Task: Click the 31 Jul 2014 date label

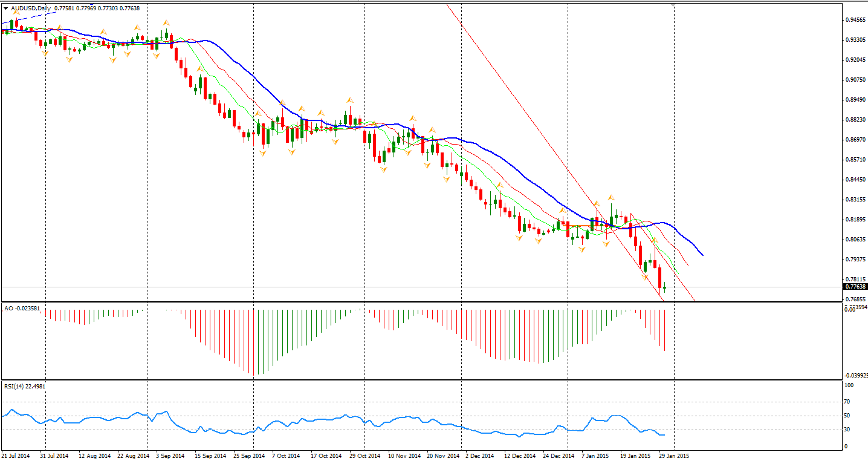Action: click(55, 456)
